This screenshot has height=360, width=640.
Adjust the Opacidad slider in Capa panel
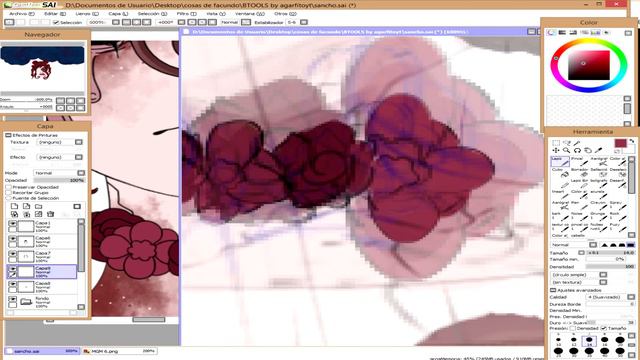tap(59, 180)
